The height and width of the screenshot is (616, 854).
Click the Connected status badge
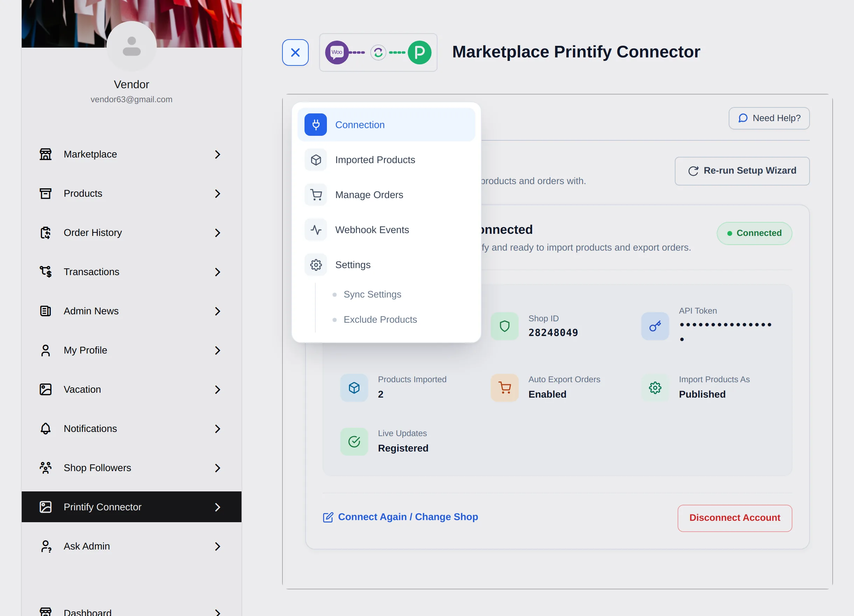(x=754, y=233)
